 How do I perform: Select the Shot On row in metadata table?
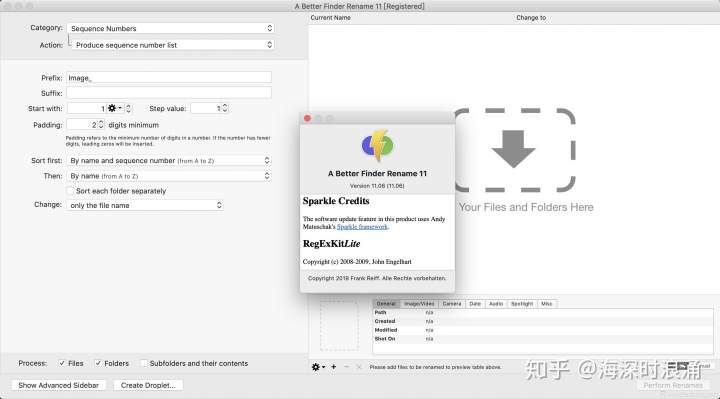(x=543, y=339)
